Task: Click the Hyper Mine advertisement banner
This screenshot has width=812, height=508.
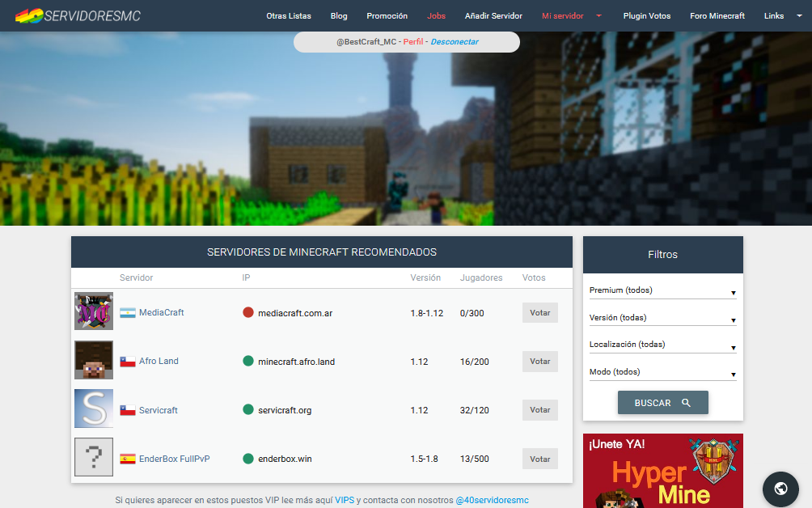Action: pyautogui.click(x=663, y=471)
